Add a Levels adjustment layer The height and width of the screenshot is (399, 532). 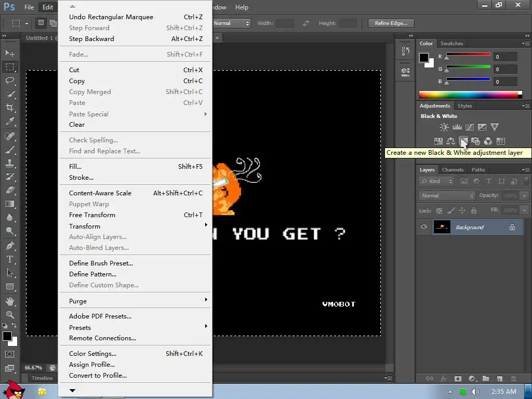click(x=457, y=127)
